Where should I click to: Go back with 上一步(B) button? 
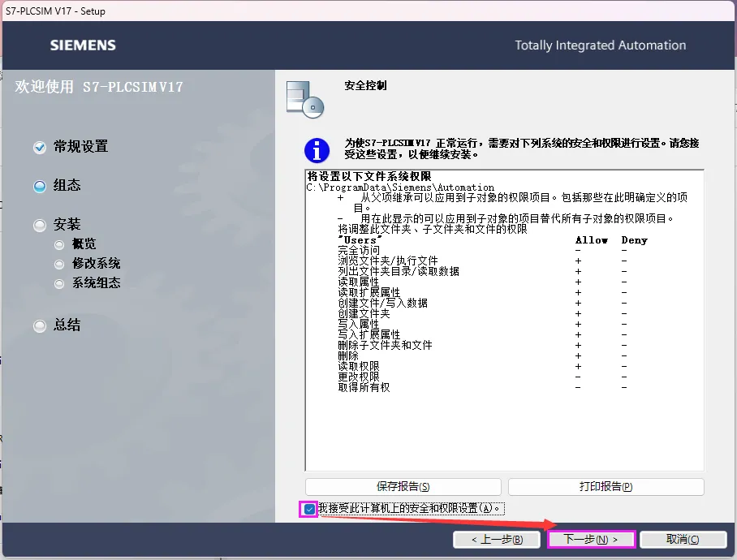click(497, 540)
